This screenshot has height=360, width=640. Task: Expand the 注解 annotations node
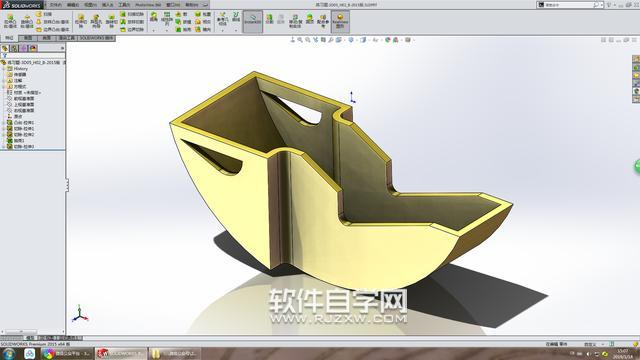click(x=4, y=81)
